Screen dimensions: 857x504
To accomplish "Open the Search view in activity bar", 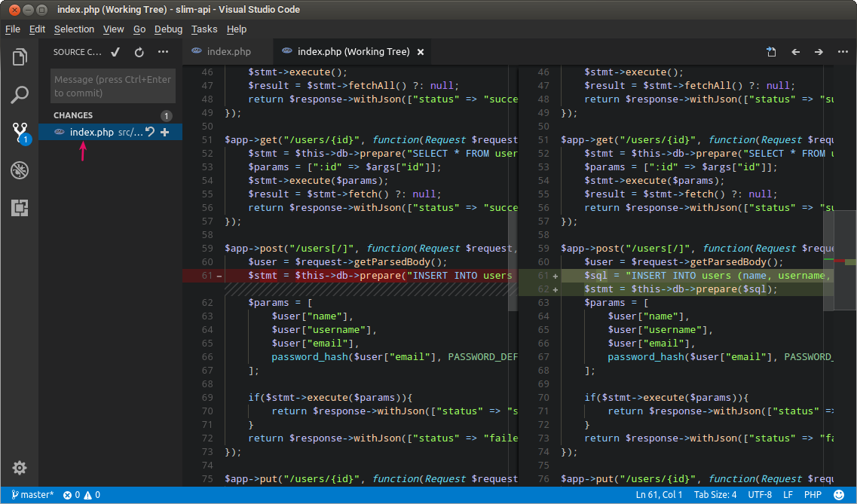I will (x=20, y=95).
